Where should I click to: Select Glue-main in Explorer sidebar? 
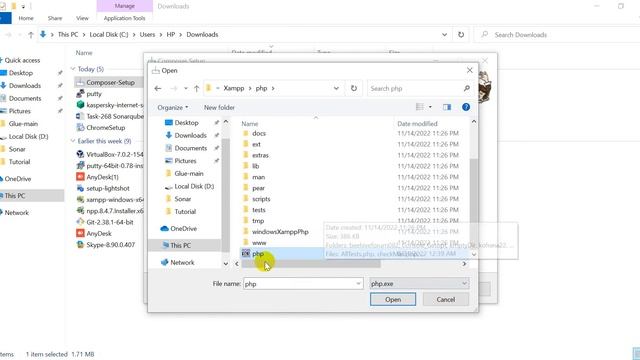click(23, 124)
